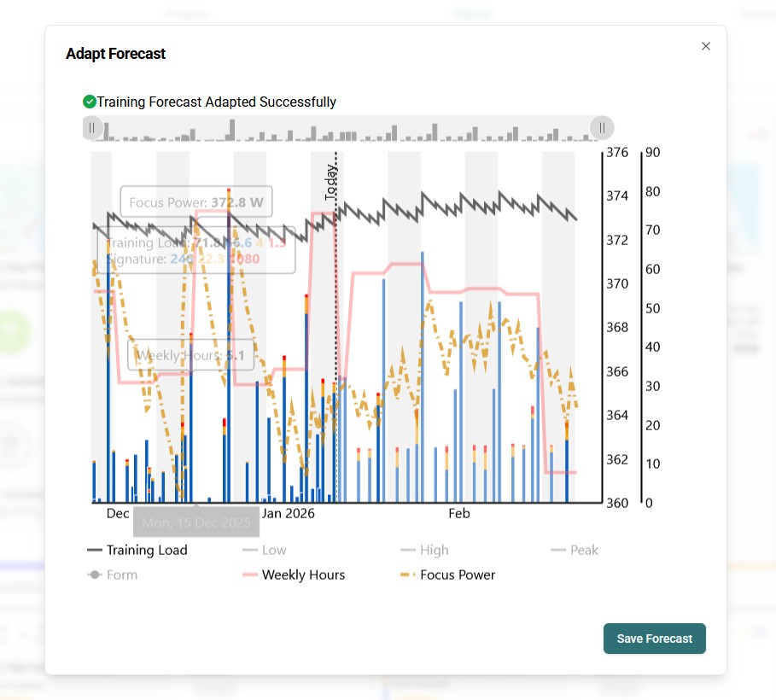Click the Save Forecast button
Image resolution: width=776 pixels, height=700 pixels.
654,639
